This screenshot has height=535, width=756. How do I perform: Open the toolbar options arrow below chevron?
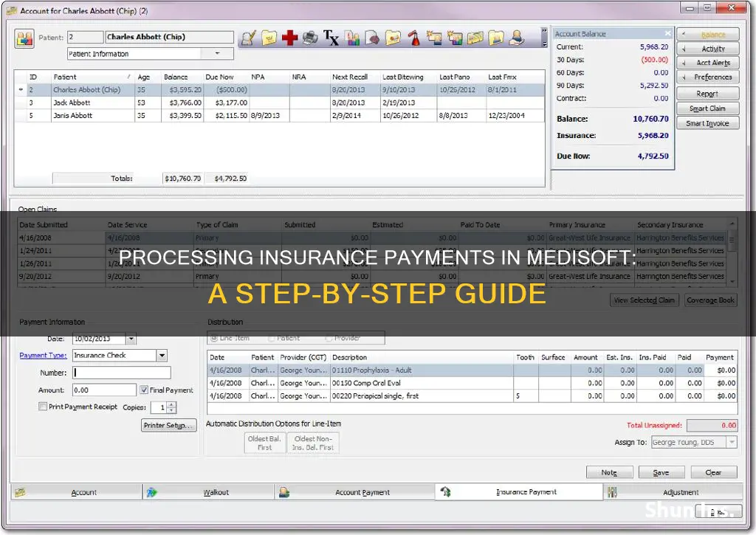tap(544, 44)
